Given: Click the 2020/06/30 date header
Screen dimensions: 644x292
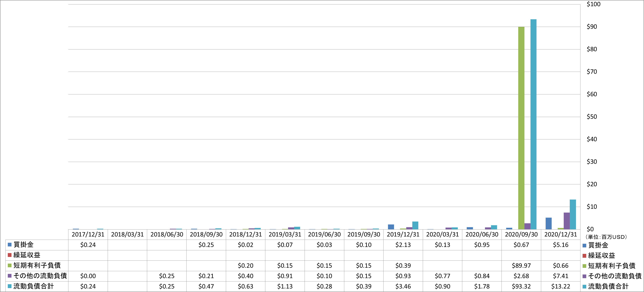Looking at the screenshot, I should tap(482, 234).
